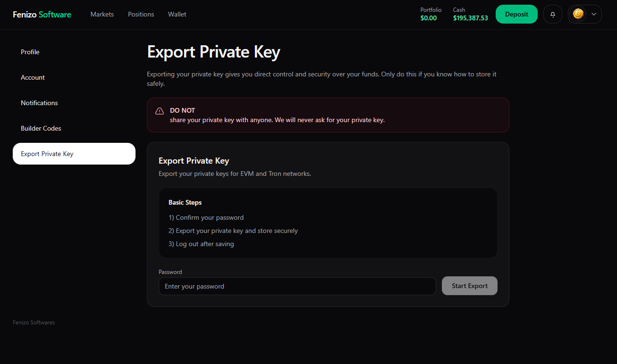
Task: Click the Fenizo Software logo
Action: (x=42, y=14)
